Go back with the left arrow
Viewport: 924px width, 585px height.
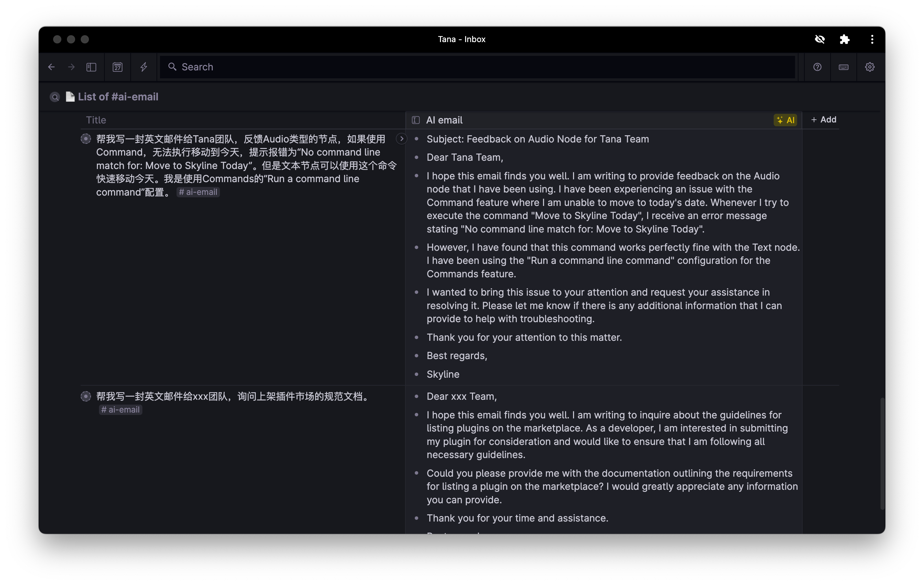51,67
